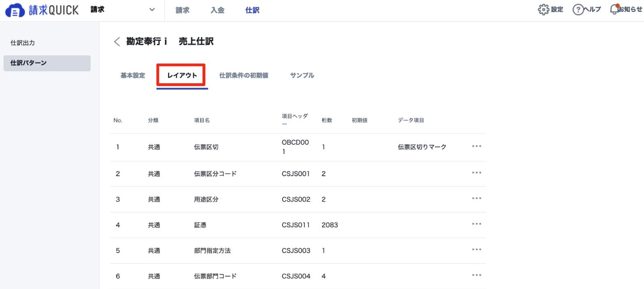644x289 pixels.
Task: Click the CSJS002 header code
Action: pos(296,200)
